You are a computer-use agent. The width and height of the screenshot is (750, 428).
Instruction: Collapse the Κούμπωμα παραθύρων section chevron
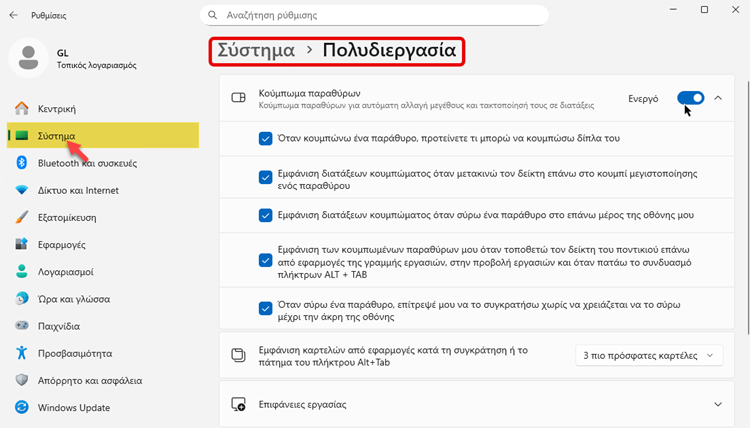tap(717, 98)
